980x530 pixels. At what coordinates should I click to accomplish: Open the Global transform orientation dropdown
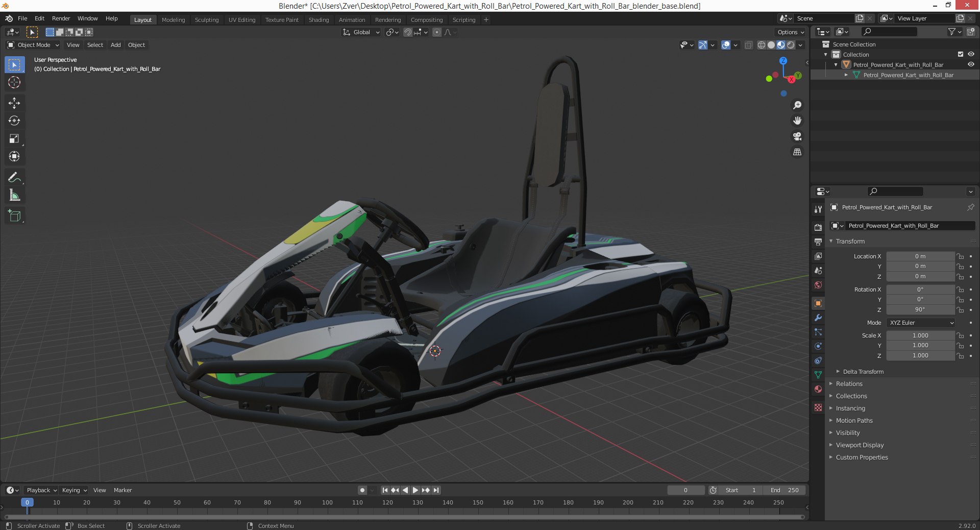(x=361, y=32)
